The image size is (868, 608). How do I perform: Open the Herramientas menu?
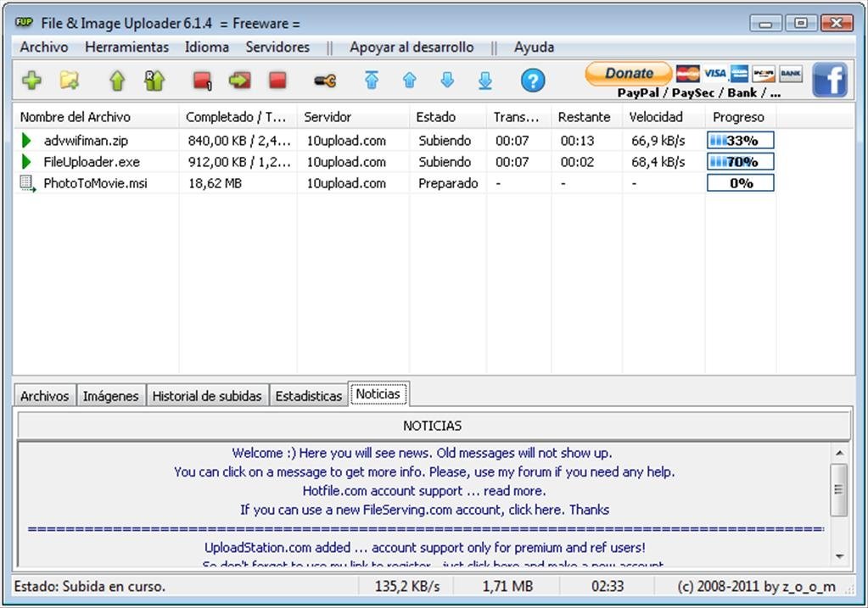pos(126,47)
